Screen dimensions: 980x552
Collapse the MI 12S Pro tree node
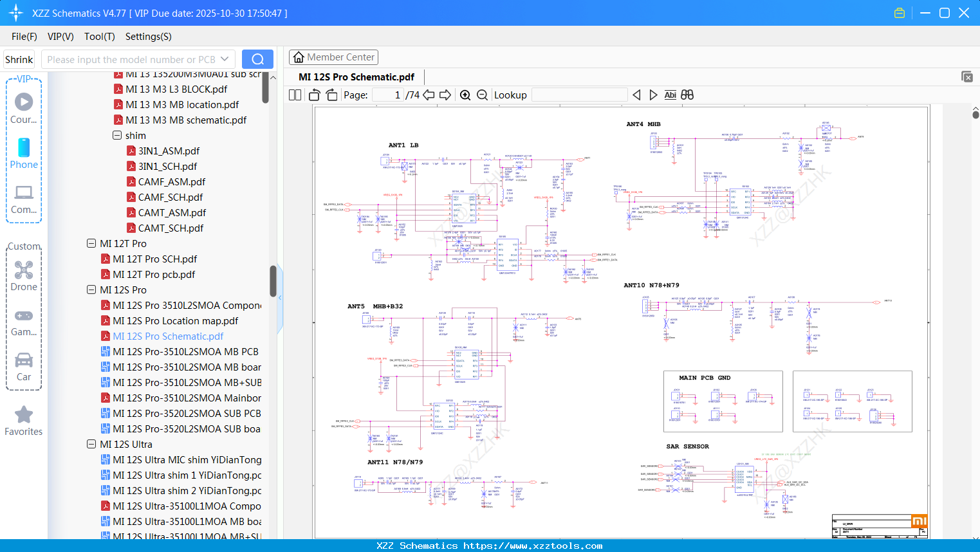click(x=91, y=290)
